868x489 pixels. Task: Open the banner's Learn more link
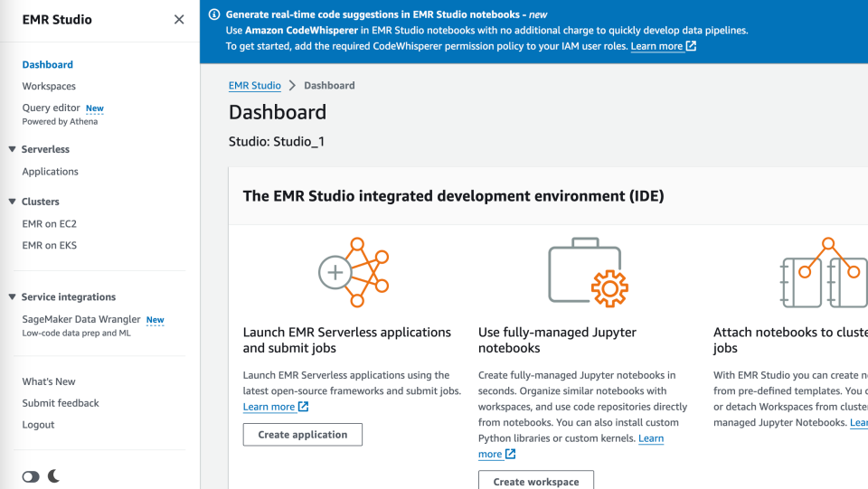point(656,46)
